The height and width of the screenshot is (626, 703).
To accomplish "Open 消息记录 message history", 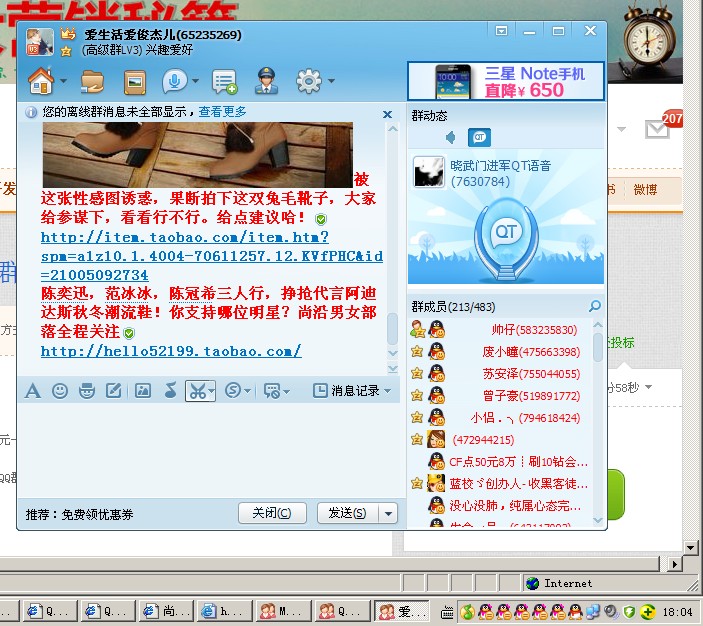I will click(x=346, y=391).
